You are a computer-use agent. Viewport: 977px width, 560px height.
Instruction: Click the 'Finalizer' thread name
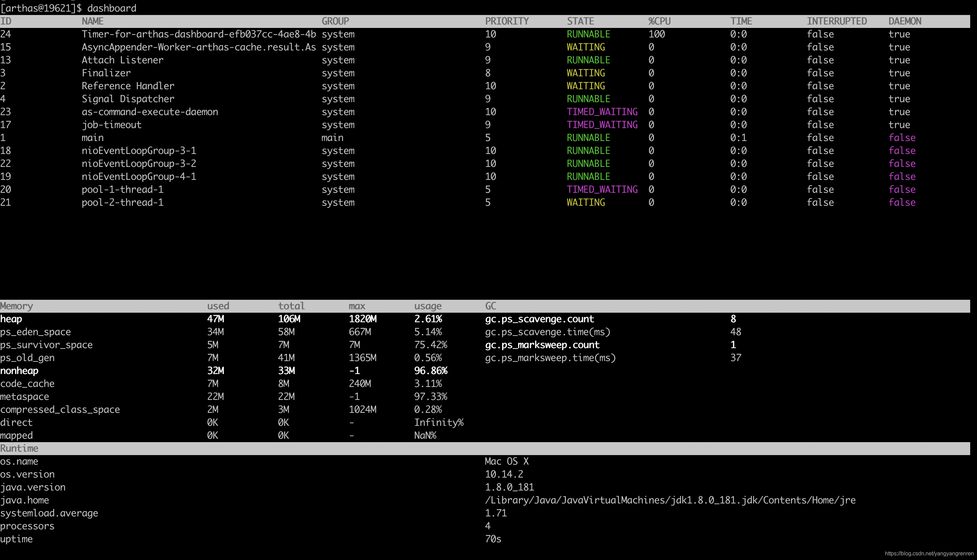106,73
